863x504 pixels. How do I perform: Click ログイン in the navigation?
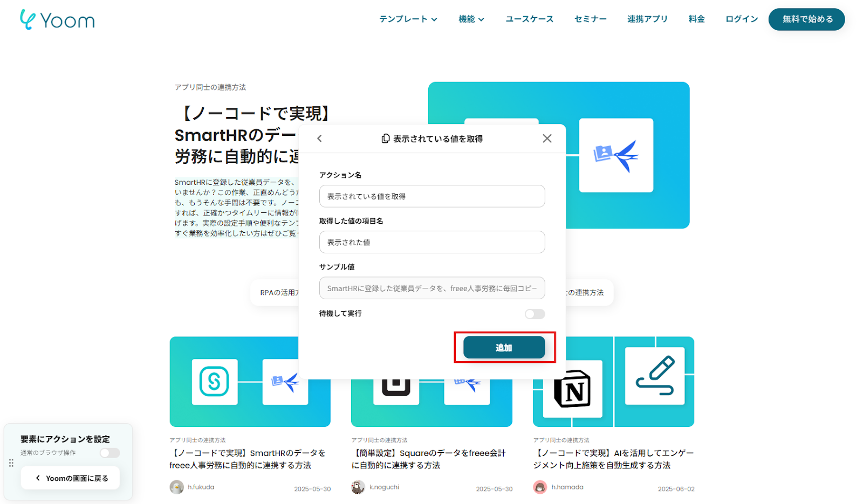pos(742,19)
